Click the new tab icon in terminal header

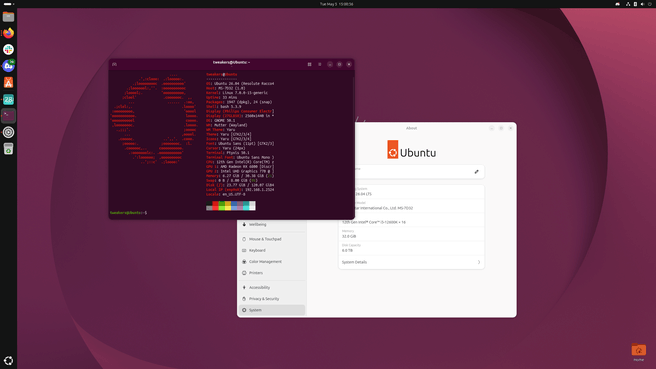point(114,64)
